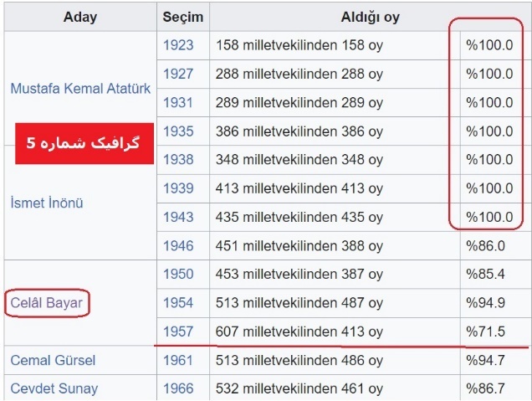Click the 1950 election year

pos(178,274)
